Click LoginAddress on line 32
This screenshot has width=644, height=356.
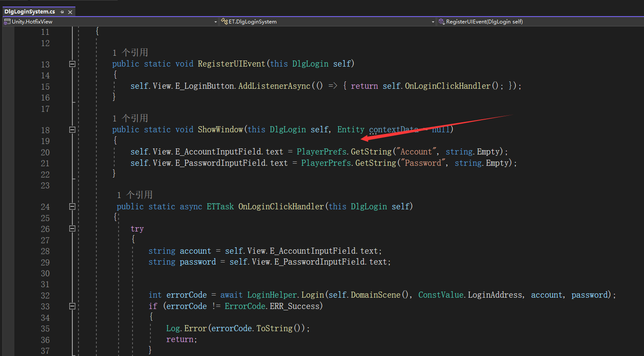coord(495,295)
